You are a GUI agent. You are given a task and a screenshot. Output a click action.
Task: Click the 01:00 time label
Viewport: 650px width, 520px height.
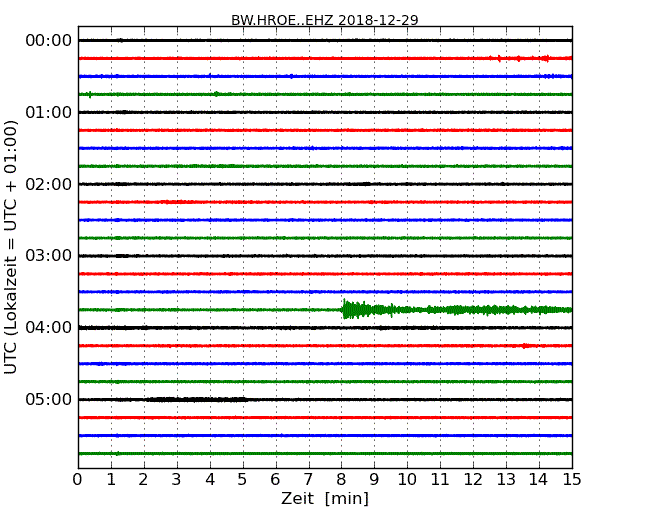[49, 112]
